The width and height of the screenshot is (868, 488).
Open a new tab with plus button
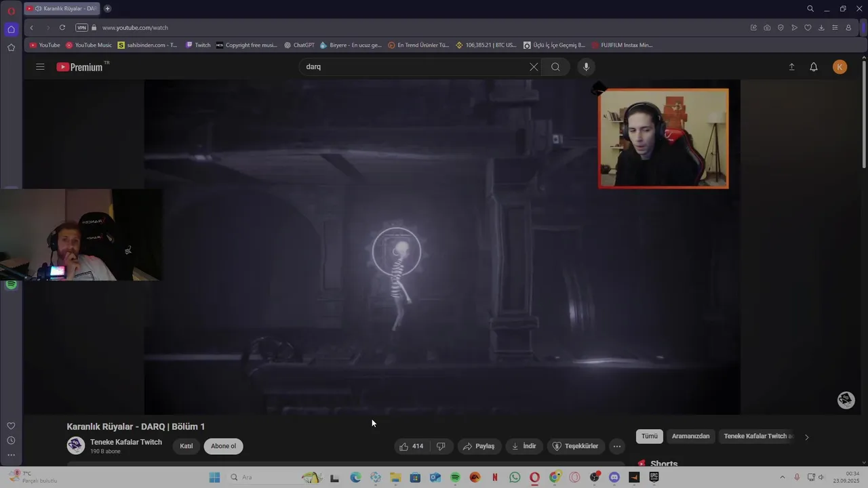[x=107, y=9]
